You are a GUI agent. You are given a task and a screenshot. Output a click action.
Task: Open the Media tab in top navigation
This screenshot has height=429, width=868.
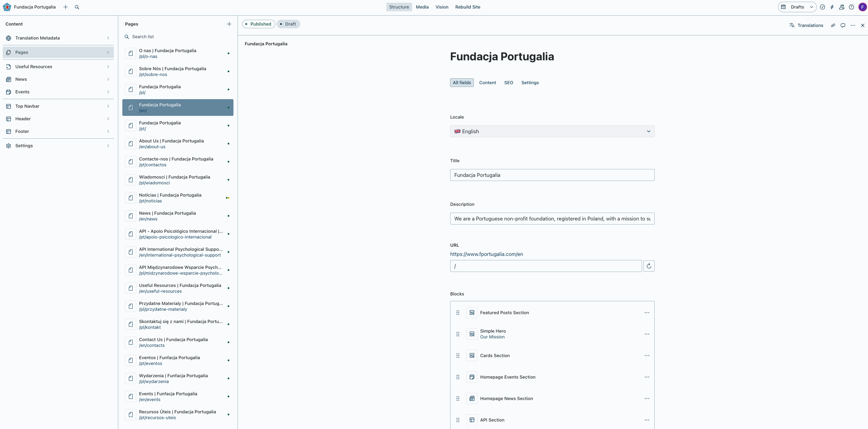click(422, 7)
